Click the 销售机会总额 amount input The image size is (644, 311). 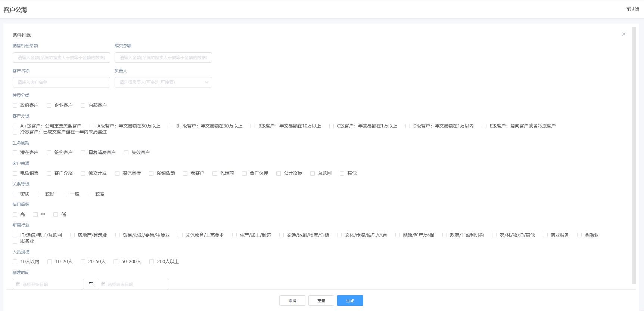(61, 58)
